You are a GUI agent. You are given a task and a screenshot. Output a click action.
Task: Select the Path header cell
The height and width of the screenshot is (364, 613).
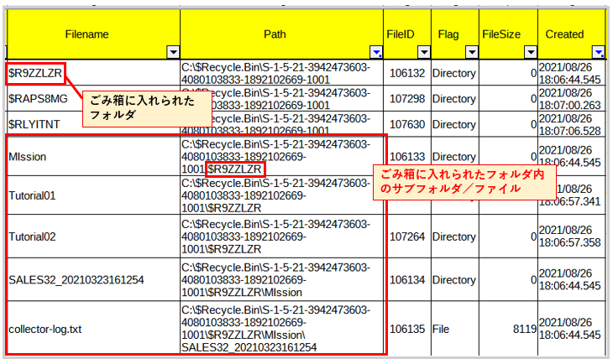pos(282,34)
